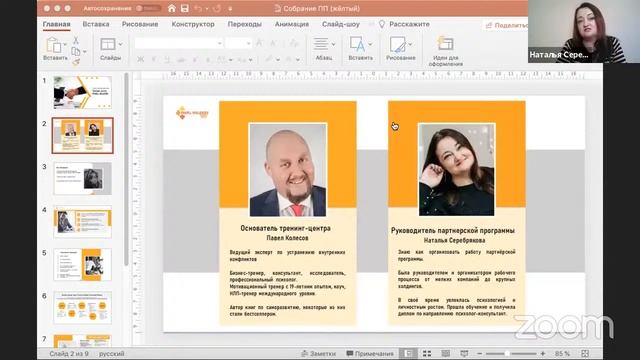Expand the Слайды dropdown arrow
Screen dimensions: 640x360
[120, 44]
